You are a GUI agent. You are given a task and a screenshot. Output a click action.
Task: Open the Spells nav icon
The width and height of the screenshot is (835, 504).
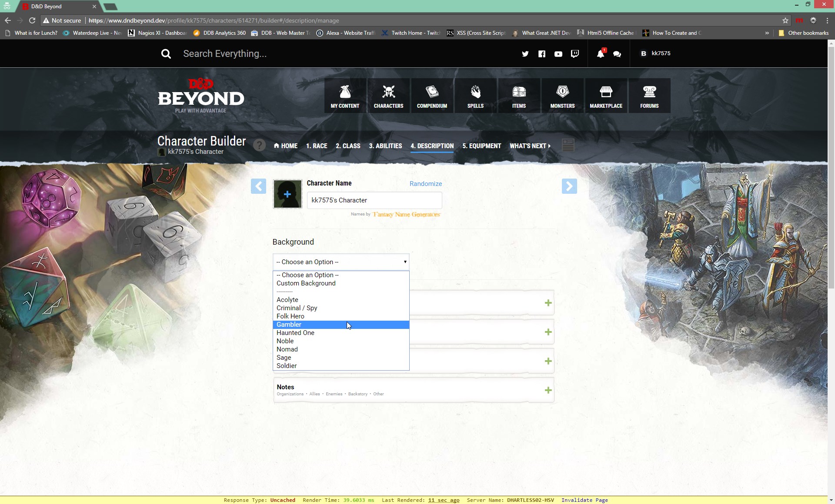click(475, 96)
